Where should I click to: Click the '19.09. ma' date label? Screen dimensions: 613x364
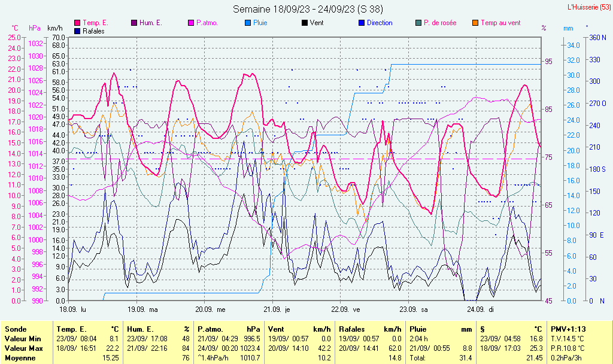pos(142,310)
